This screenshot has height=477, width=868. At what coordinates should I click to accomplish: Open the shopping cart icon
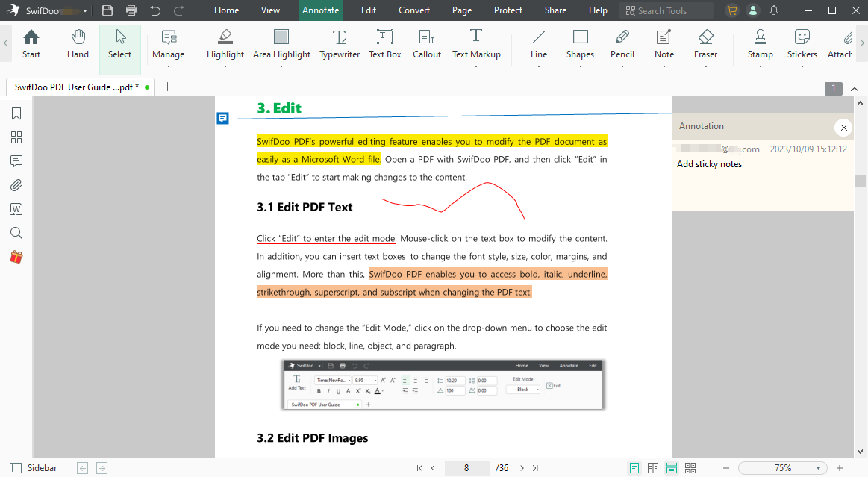732,10
